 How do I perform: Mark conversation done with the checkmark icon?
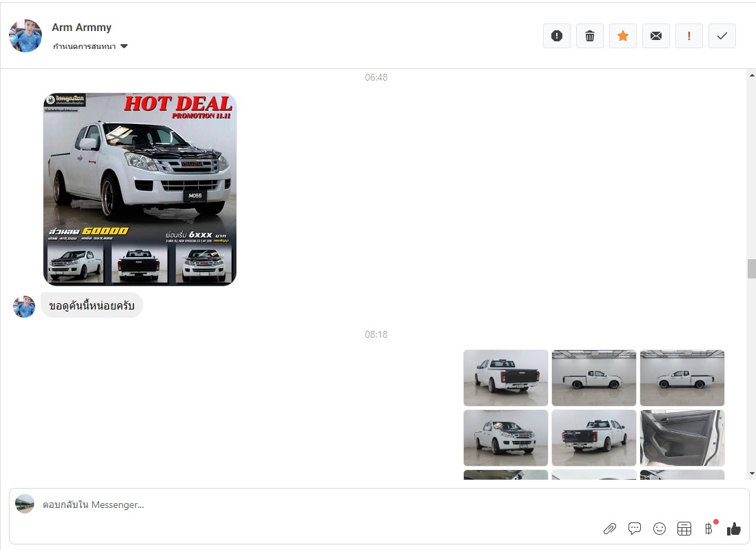722,36
